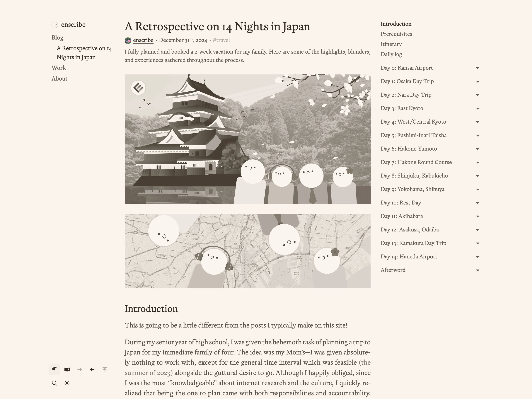Open search with the magnifier icon

tap(55, 383)
